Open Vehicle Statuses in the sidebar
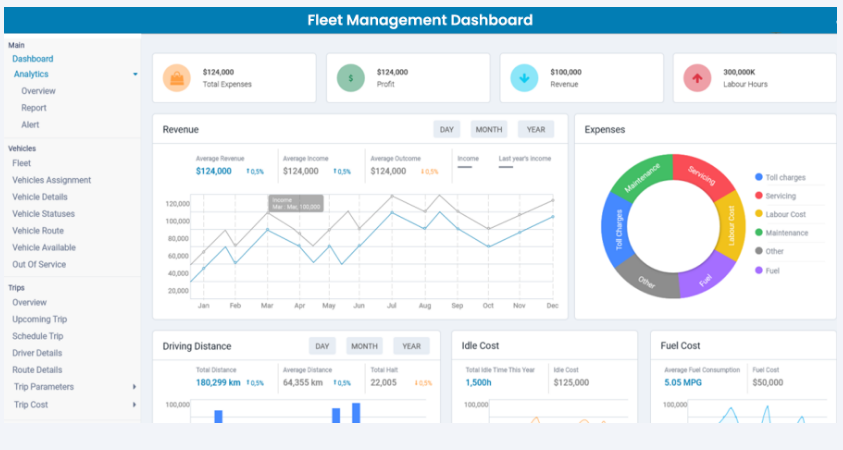The height and width of the screenshot is (450, 843). [43, 214]
